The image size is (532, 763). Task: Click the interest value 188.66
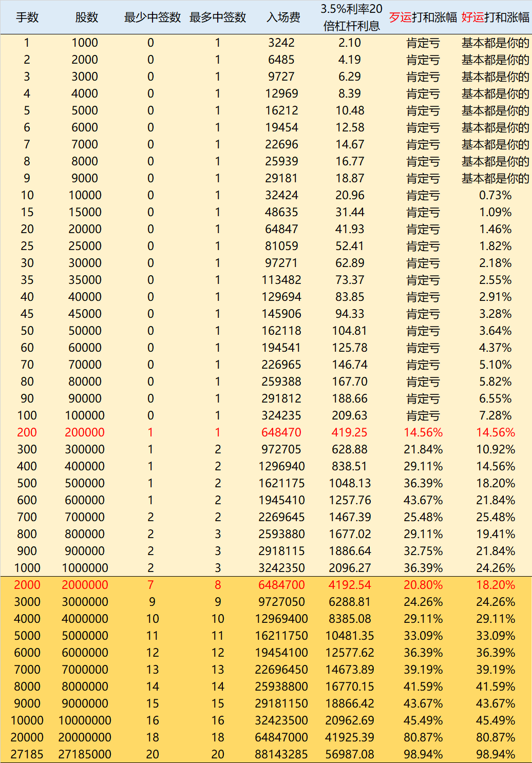pyautogui.click(x=350, y=398)
